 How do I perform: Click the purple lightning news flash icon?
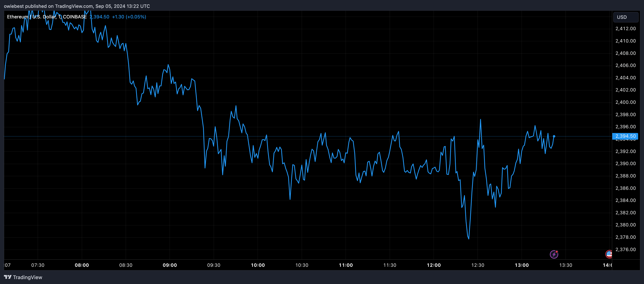click(554, 254)
